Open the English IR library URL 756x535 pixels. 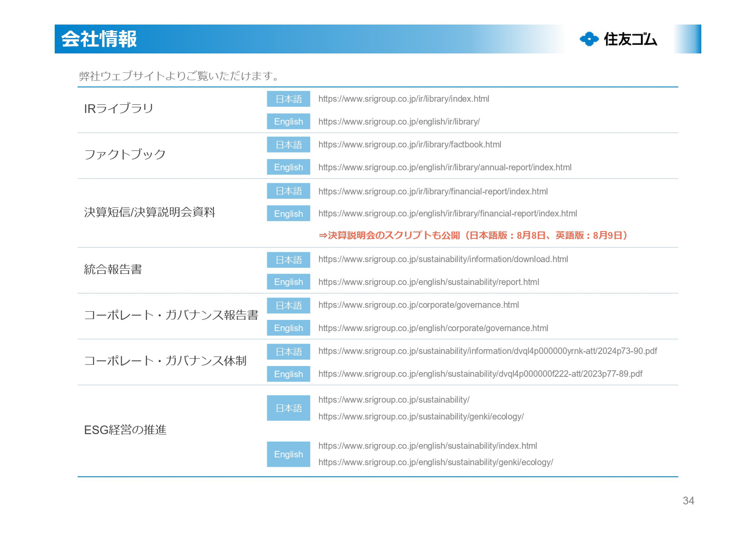point(399,122)
